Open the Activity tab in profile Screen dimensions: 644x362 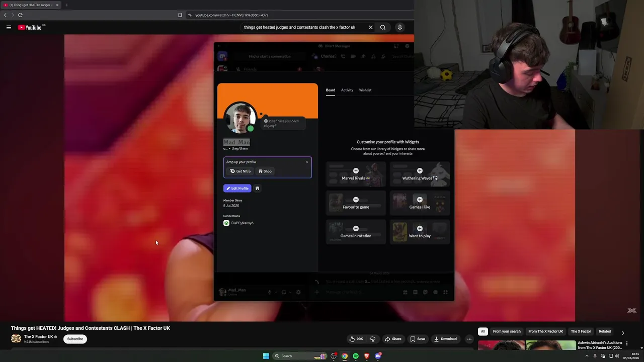[x=347, y=90]
